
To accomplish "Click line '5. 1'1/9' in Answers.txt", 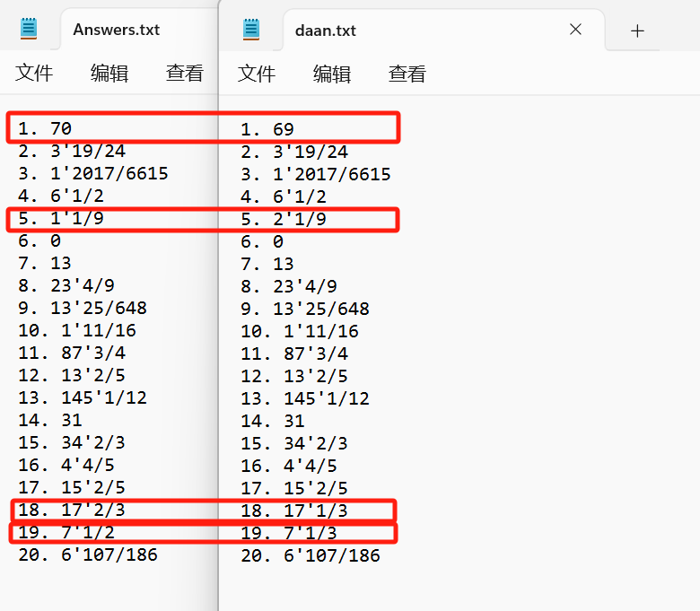I will tap(61, 218).
